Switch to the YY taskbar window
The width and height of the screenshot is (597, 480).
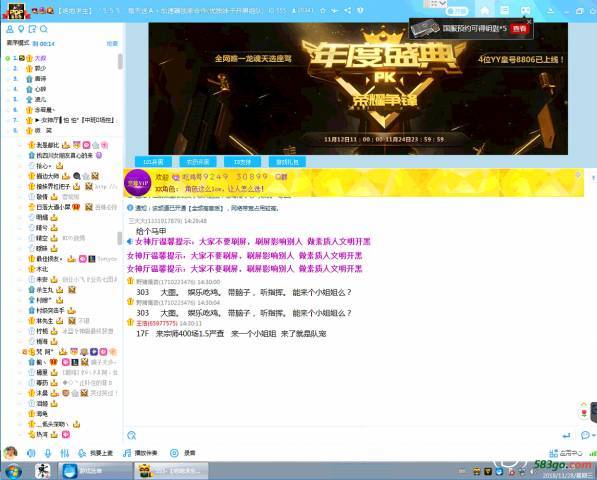171,471
